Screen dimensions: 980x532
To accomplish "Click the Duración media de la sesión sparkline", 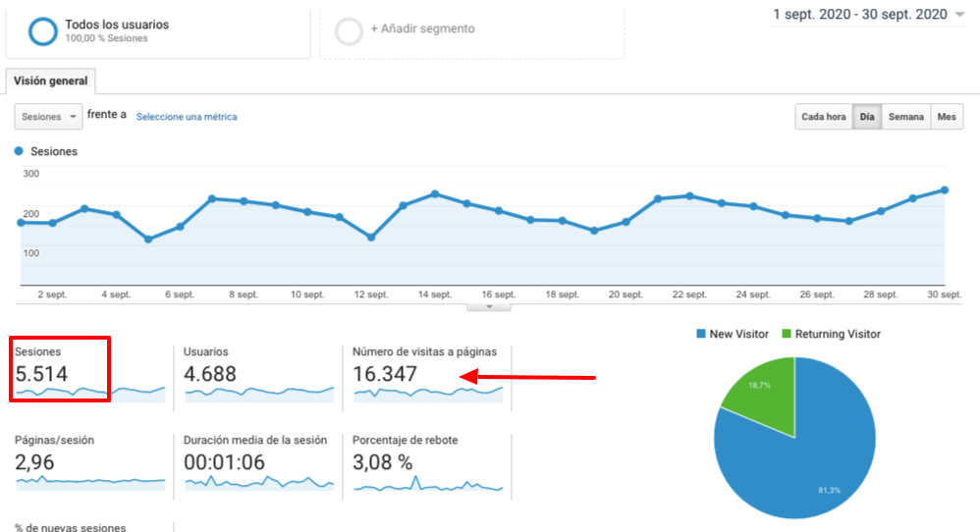I will 258,483.
